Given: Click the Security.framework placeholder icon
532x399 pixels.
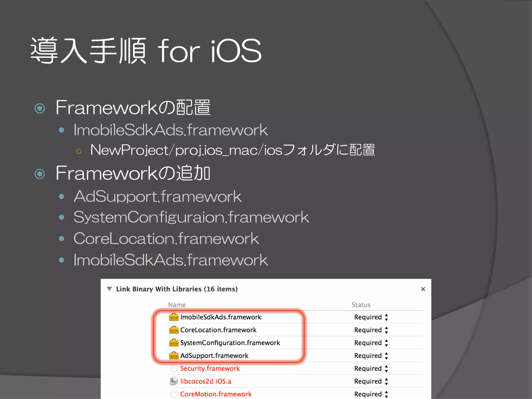Looking at the screenshot, I should pos(174,368).
